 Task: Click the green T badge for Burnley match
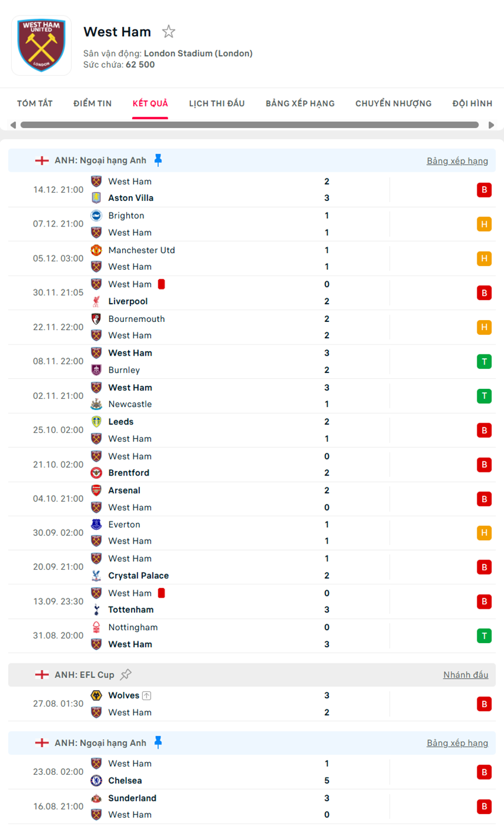click(x=484, y=362)
